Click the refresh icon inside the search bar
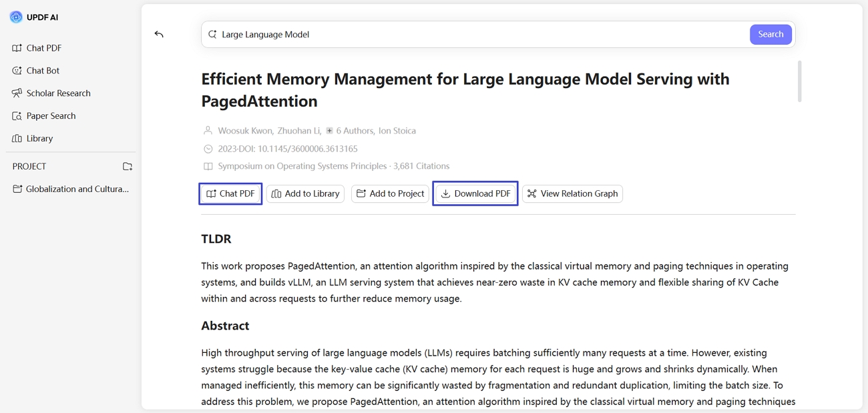 [x=212, y=34]
